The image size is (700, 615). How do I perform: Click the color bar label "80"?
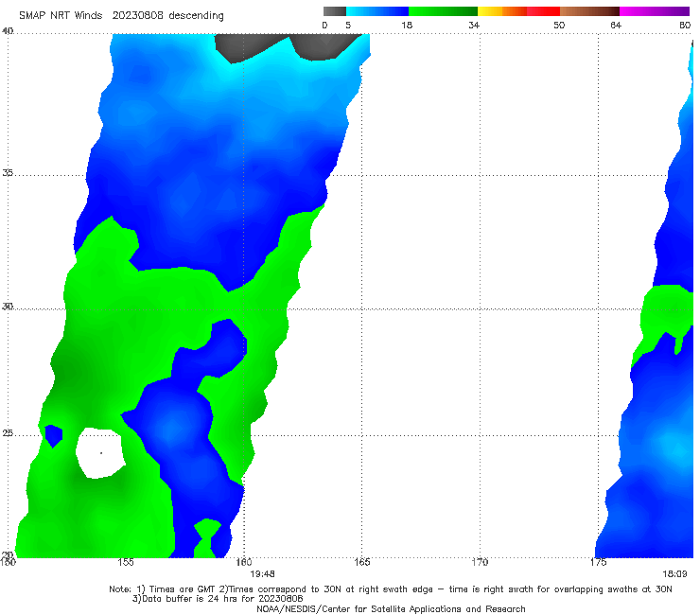(x=685, y=26)
